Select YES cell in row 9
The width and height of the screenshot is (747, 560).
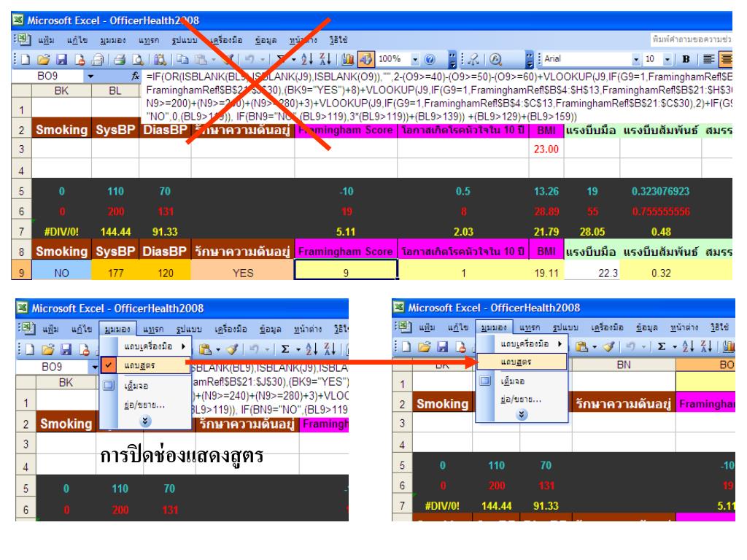[243, 273]
